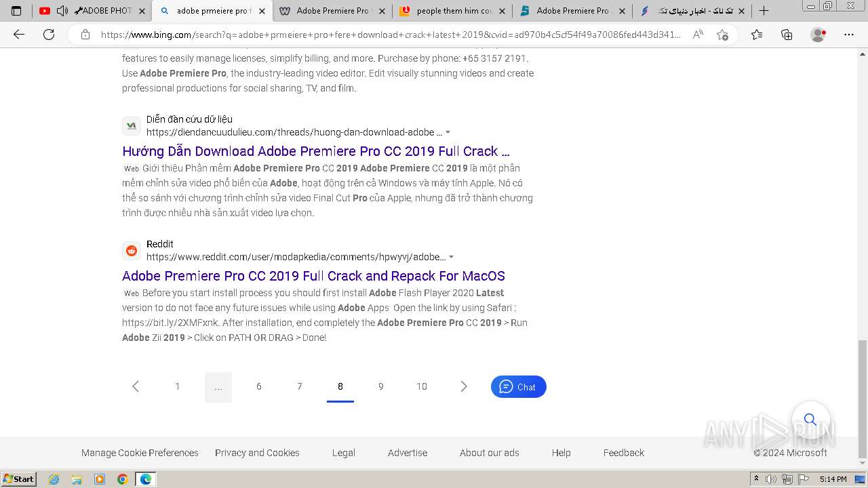Viewport: 868px width, 488px height.
Task: Click the 5:14 PM system clock
Action: (x=833, y=479)
